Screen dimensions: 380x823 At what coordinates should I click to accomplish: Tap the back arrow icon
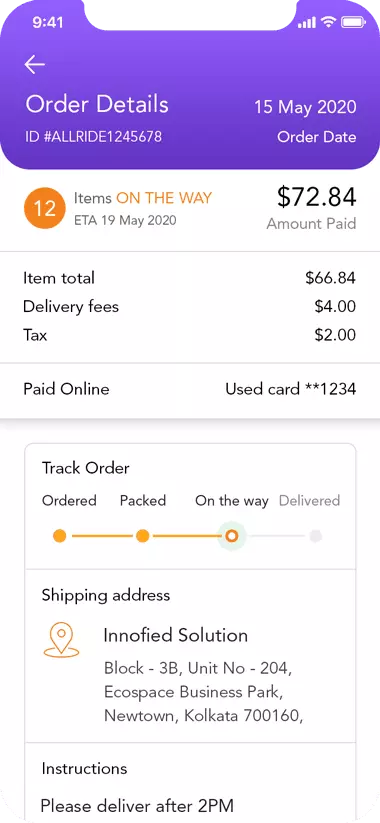coord(35,65)
